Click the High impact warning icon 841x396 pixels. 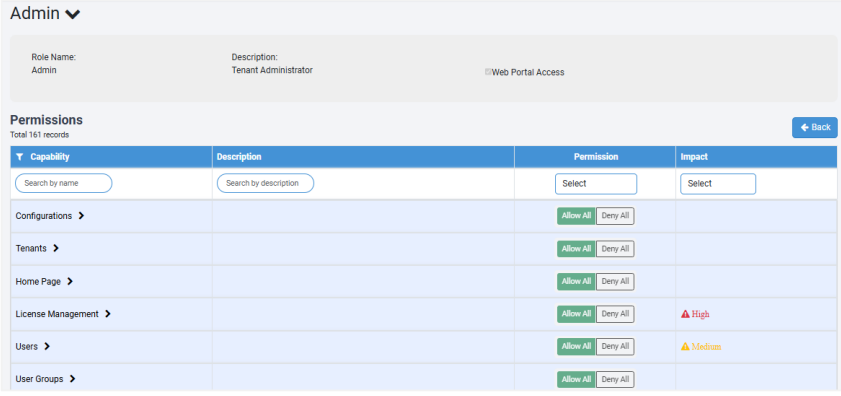(685, 314)
